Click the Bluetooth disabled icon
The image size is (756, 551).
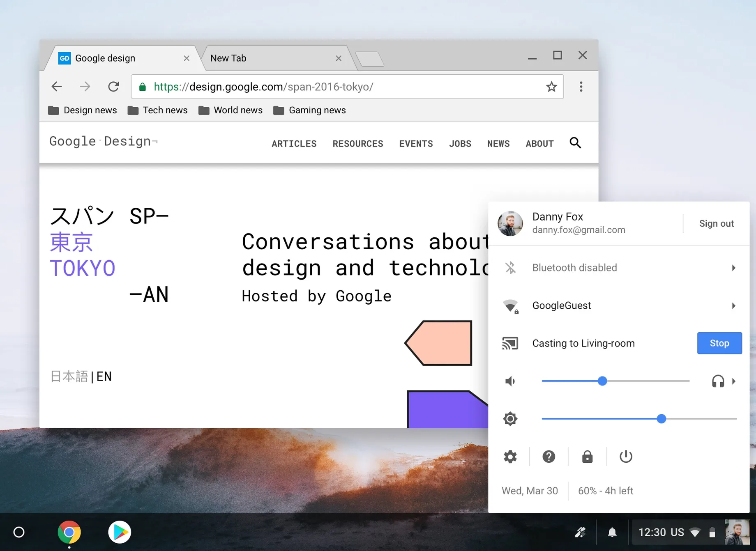tap(510, 268)
